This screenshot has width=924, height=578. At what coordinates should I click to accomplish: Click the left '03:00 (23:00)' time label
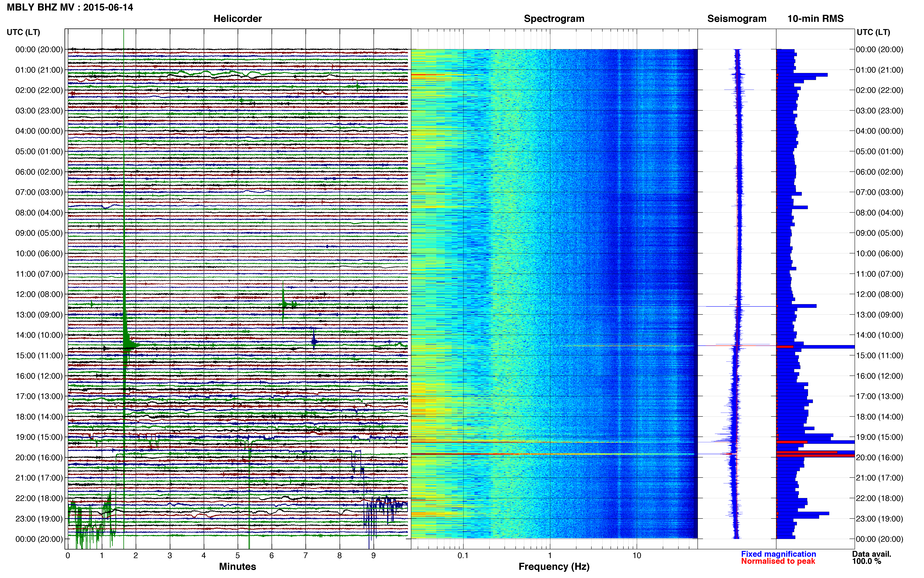(x=39, y=111)
